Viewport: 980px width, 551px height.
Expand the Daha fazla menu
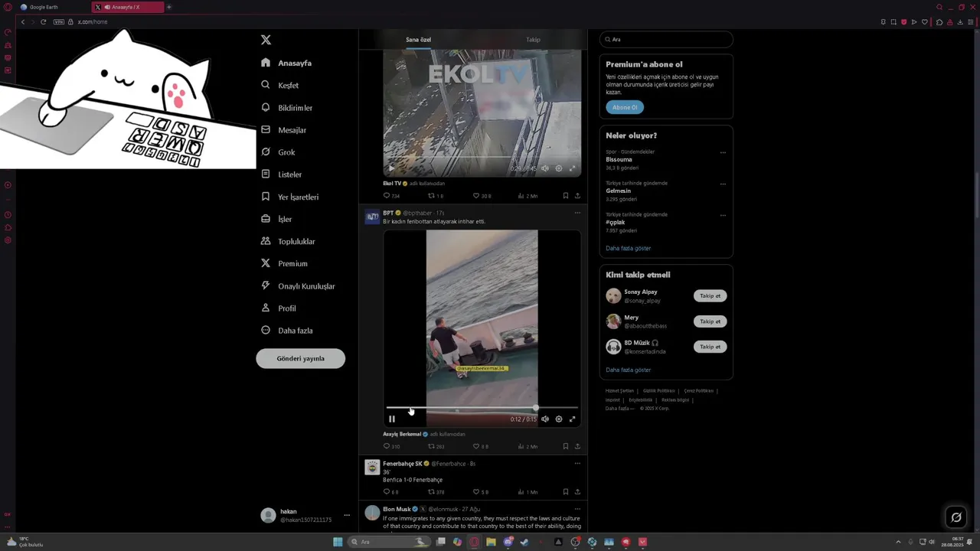click(x=286, y=331)
